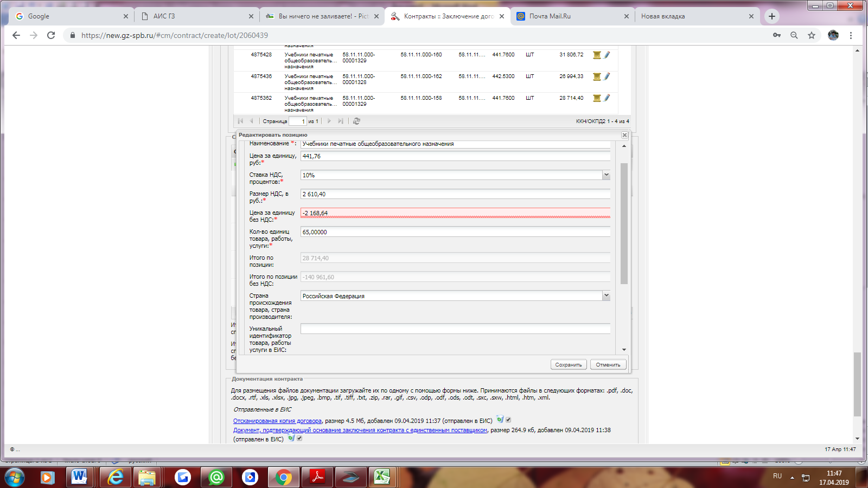Open Microsoft Word from the taskbar
Viewport: 868px width, 488px height.
point(79,477)
